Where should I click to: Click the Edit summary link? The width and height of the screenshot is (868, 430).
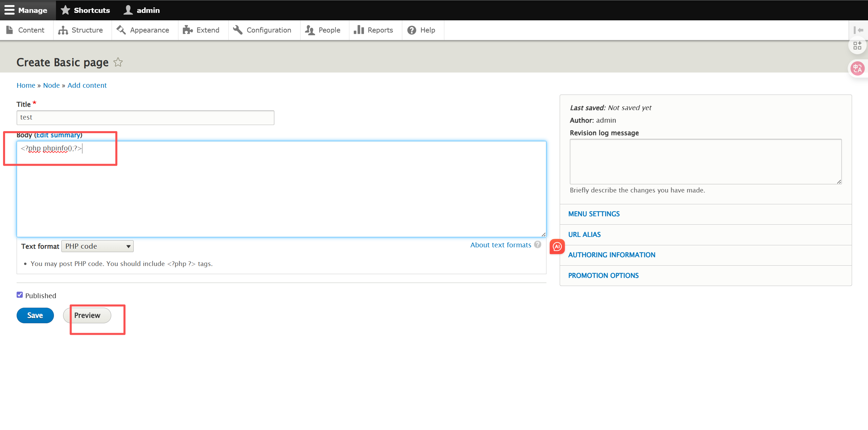(x=58, y=135)
